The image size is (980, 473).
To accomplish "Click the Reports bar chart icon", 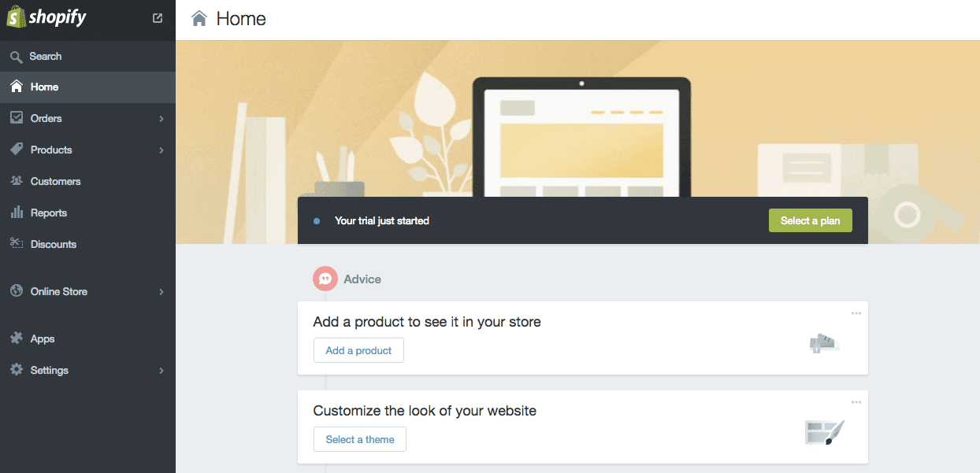I will (x=16, y=212).
